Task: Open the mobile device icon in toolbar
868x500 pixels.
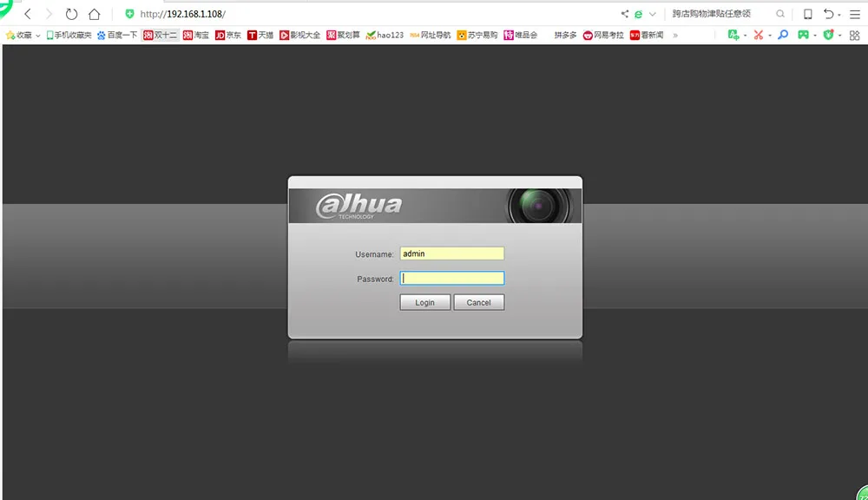Action: pos(807,14)
